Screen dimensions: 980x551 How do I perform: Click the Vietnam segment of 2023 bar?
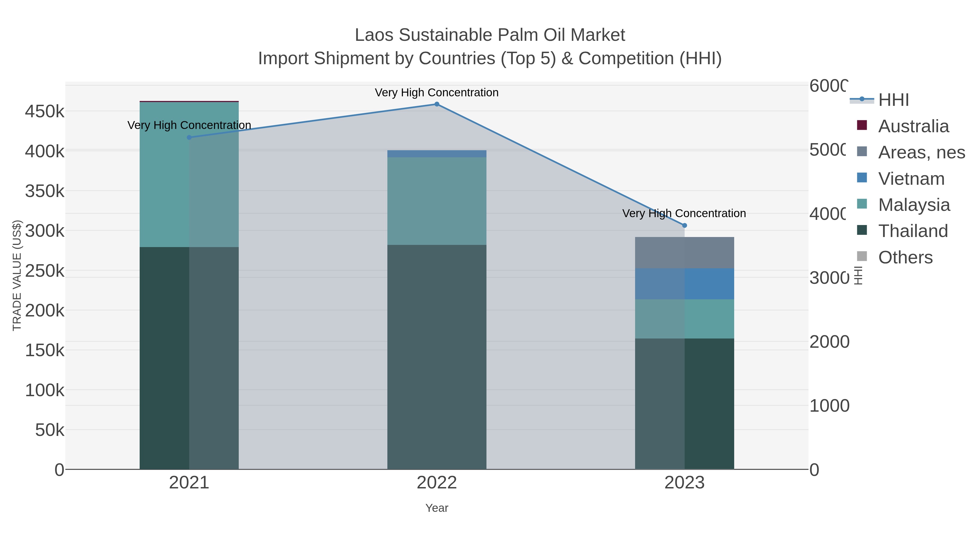tap(684, 284)
